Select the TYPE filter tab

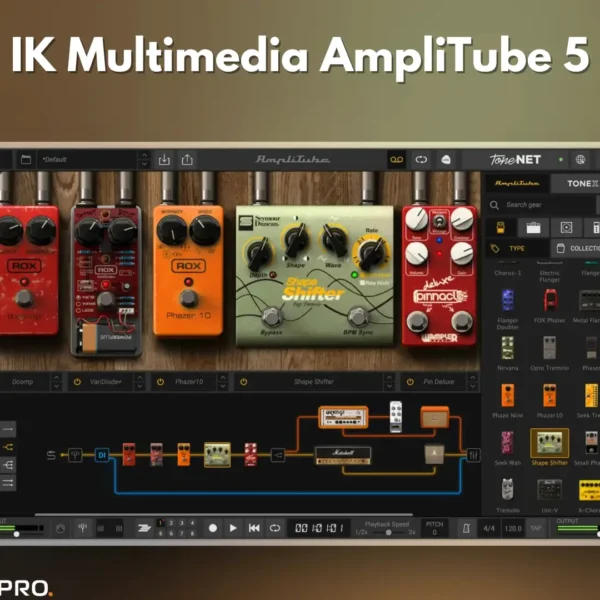tap(517, 248)
